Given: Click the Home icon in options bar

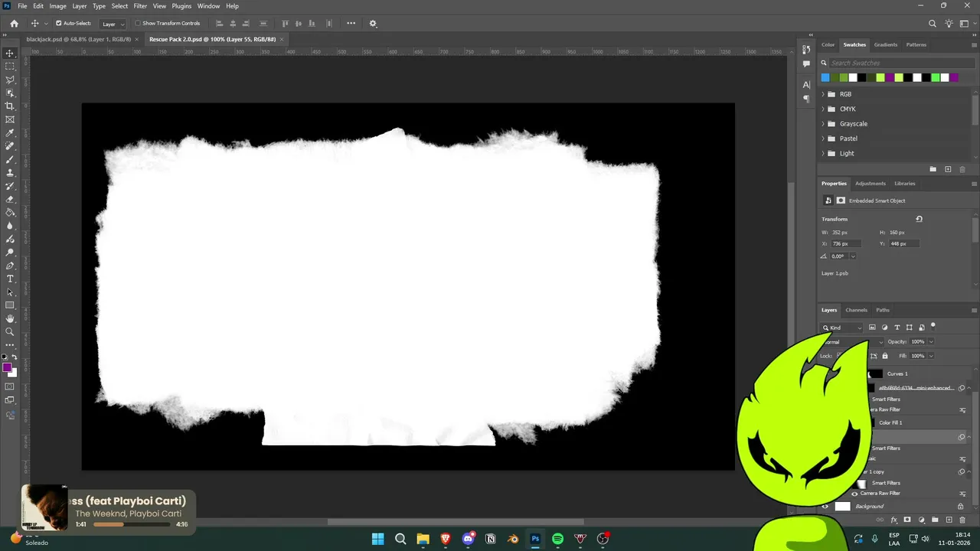Looking at the screenshot, I should click(x=14, y=24).
